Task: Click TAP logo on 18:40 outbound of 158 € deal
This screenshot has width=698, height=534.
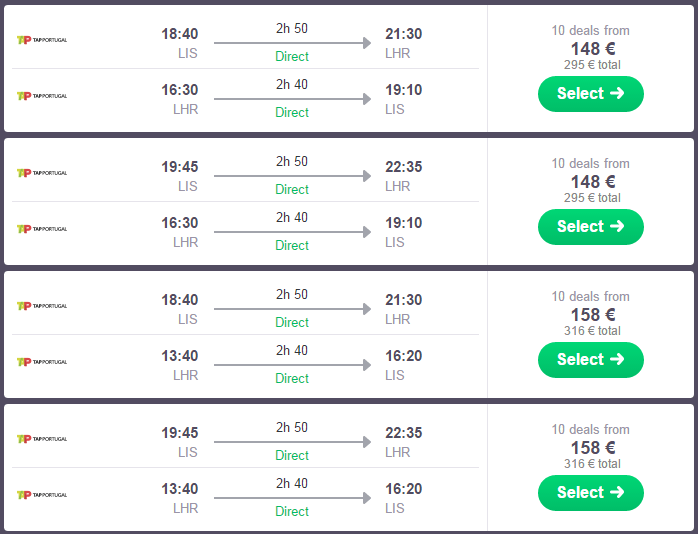Action: [x=42, y=306]
